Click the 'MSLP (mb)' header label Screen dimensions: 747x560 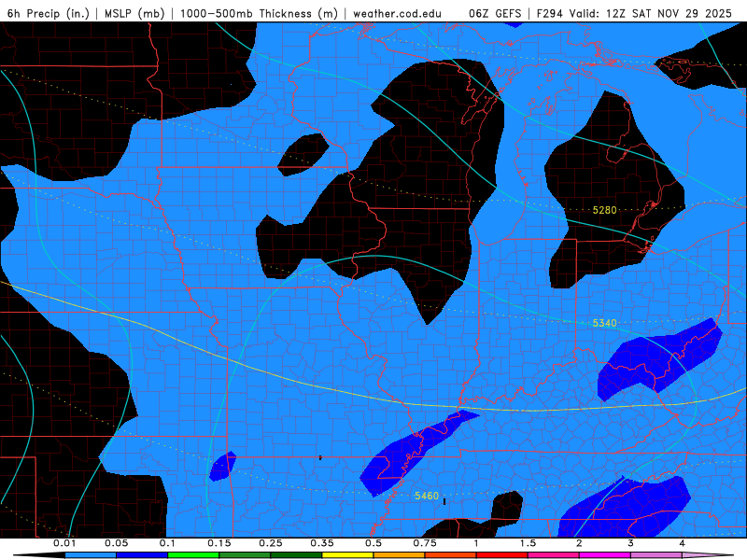click(x=134, y=13)
